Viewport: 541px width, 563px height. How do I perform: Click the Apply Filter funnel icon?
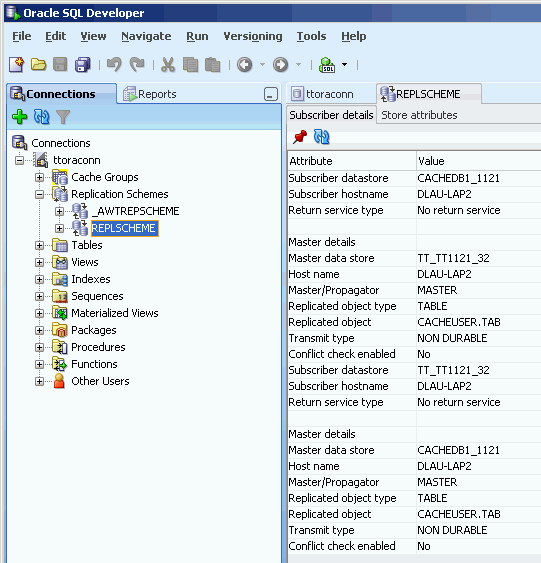coord(63,117)
